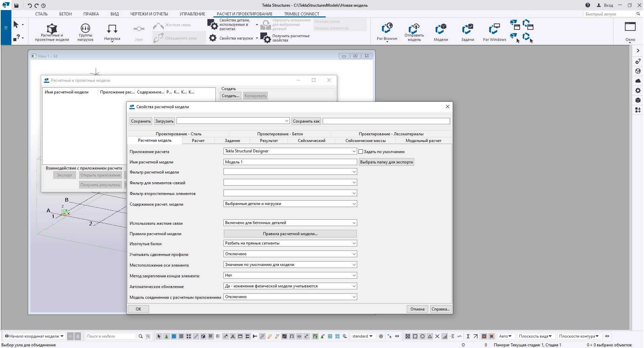Toggle snap to circle centers switch

coord(423,336)
